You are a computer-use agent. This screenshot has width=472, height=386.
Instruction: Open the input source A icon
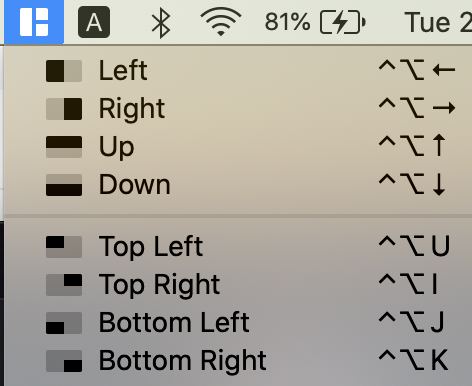(x=94, y=22)
